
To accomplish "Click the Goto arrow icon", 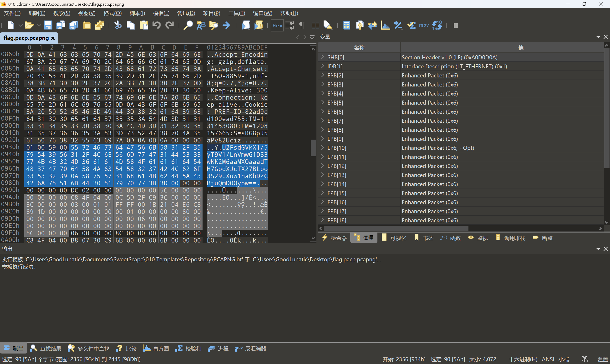I will coord(226,25).
